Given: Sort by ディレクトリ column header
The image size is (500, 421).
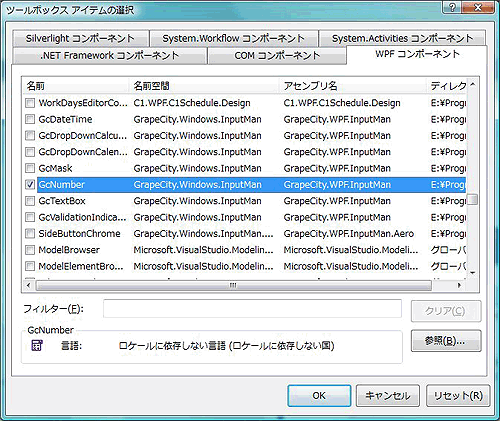Looking at the screenshot, I should tap(447, 86).
